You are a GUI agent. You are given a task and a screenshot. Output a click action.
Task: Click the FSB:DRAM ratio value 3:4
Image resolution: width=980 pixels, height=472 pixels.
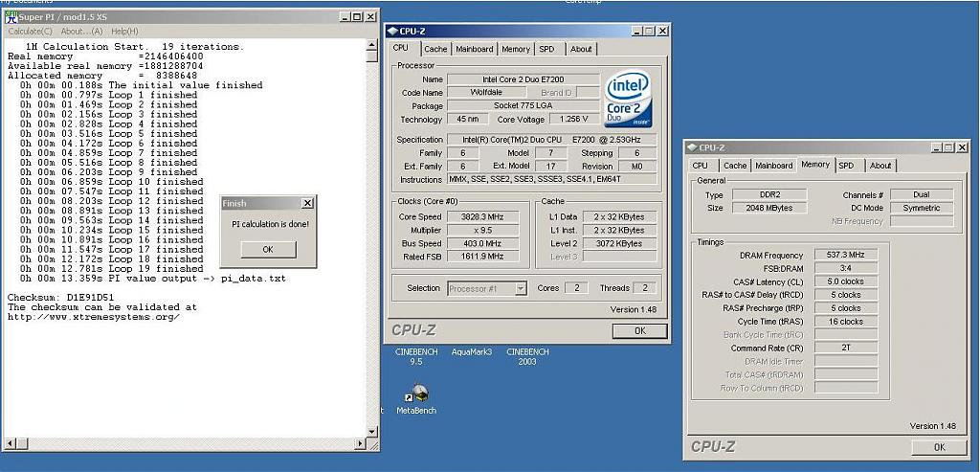pos(846,268)
